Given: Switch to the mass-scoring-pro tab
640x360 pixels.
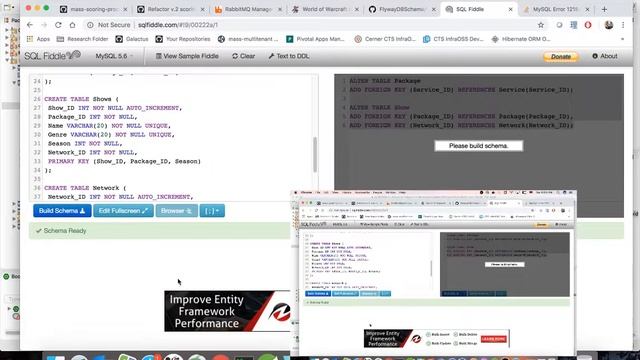Looking at the screenshot, I should [93, 9].
